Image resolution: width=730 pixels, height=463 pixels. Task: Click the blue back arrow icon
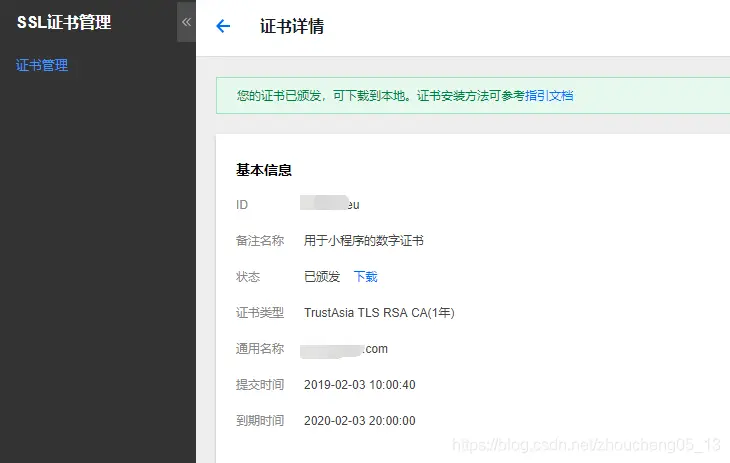[x=223, y=27]
